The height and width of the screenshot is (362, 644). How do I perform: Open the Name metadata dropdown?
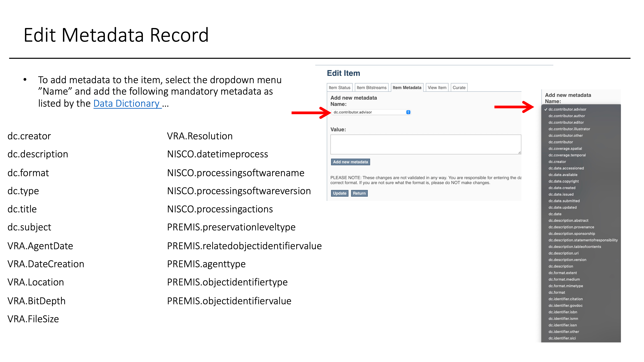[x=371, y=112]
